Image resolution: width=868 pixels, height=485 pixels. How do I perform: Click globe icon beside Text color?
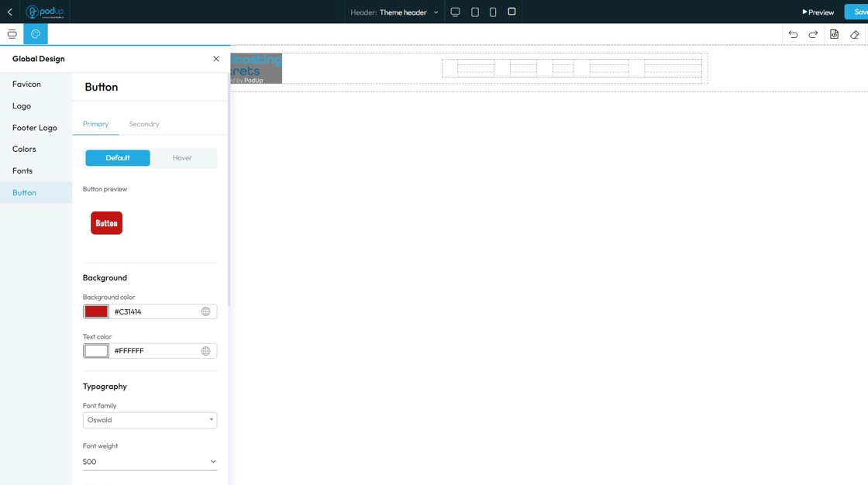(x=205, y=351)
